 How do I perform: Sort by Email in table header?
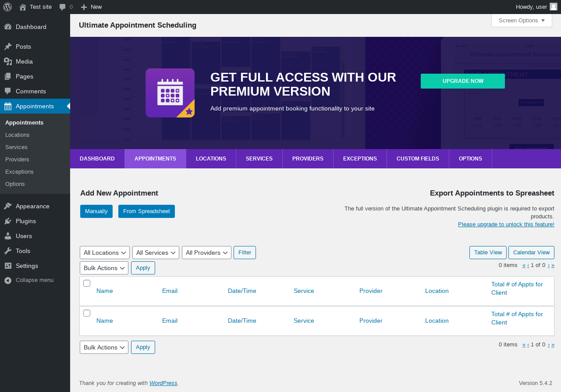point(170,291)
